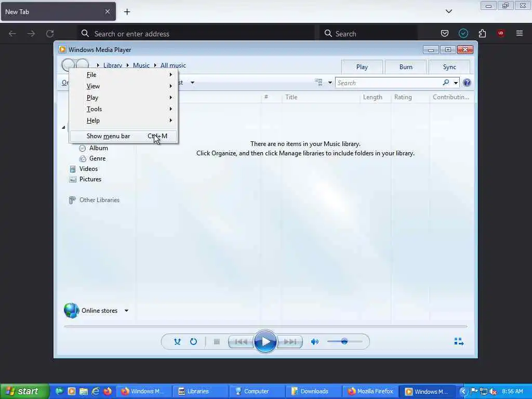Sort by track number column header
This screenshot has width=532, height=399.
coord(271,97)
